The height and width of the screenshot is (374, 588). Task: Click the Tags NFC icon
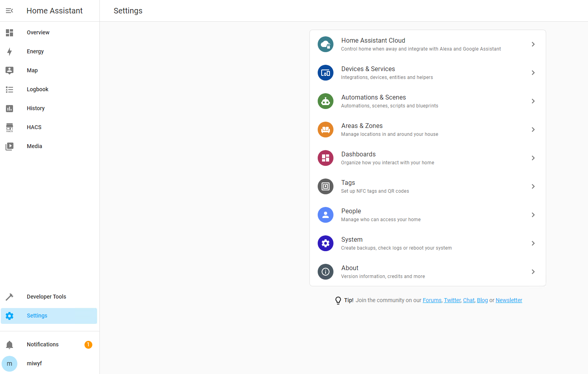pyautogui.click(x=325, y=186)
